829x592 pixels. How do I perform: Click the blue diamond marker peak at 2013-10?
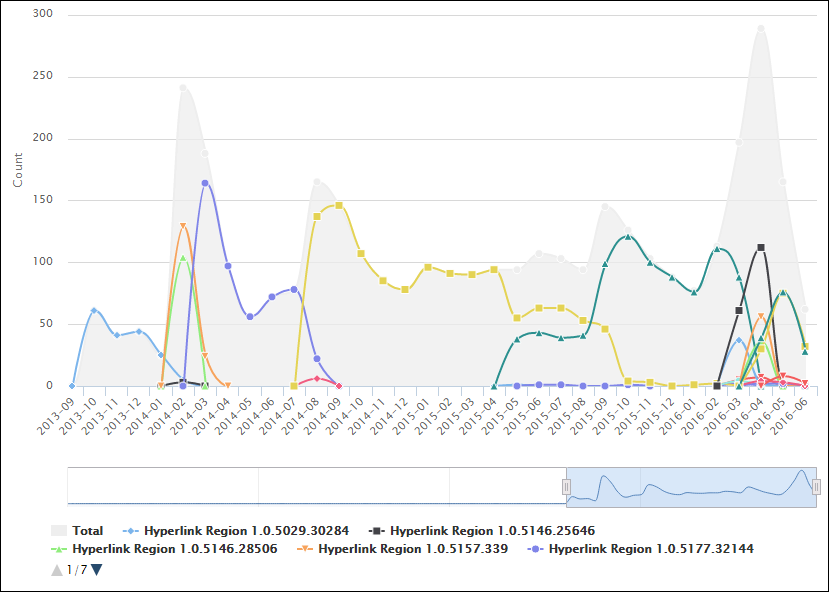pyautogui.click(x=94, y=311)
